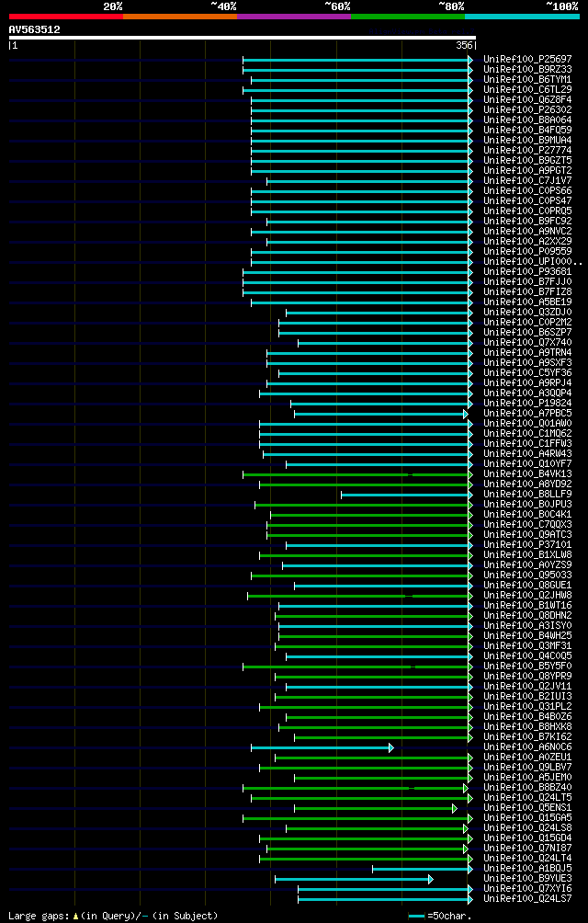
Task: Select the UniRef100_B4VK13 label
Action: click(x=527, y=473)
